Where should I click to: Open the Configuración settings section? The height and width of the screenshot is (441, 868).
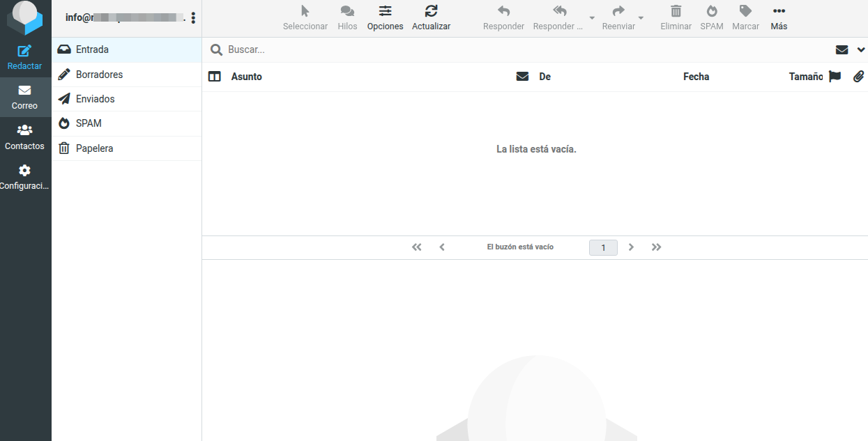(x=25, y=178)
